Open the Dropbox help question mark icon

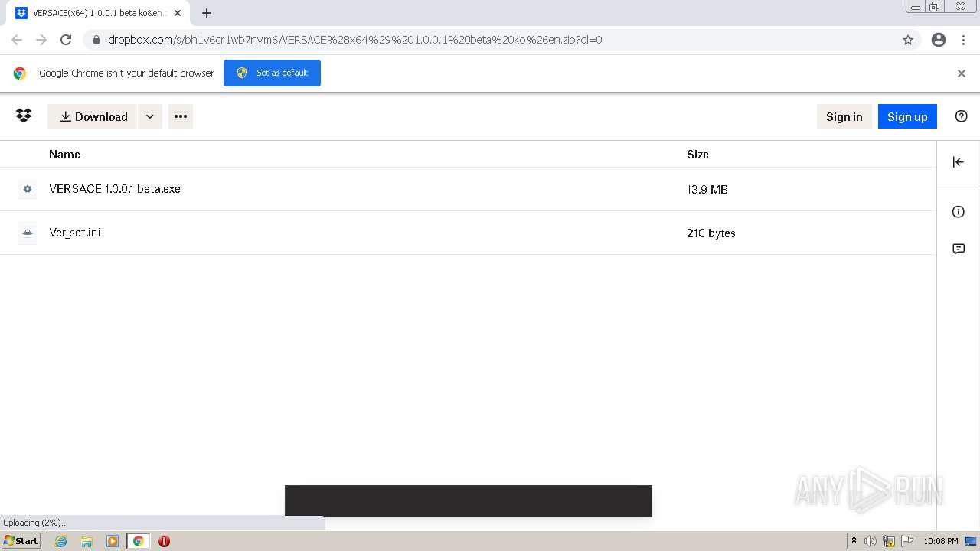coord(962,116)
